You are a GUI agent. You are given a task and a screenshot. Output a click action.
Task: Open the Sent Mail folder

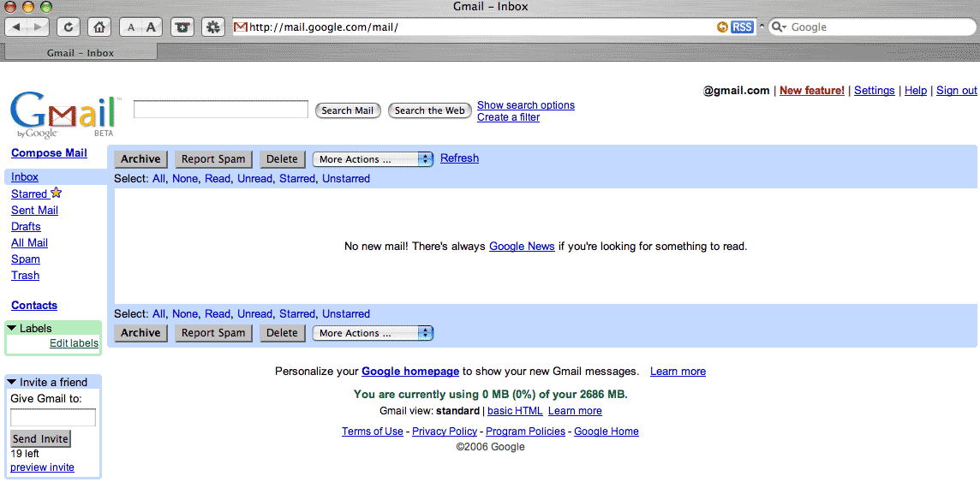(x=34, y=210)
